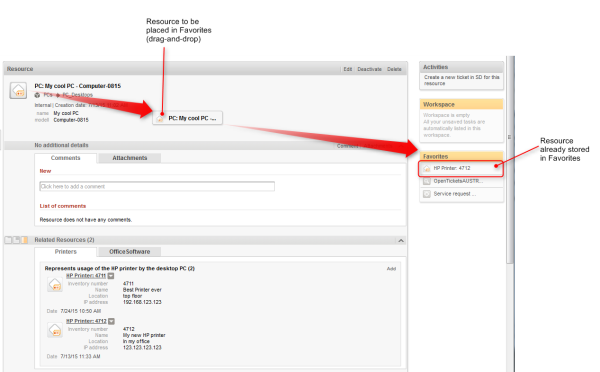Click the date '7/13/15 11:33 AM'
This screenshot has width=600, height=372.
click(80, 357)
